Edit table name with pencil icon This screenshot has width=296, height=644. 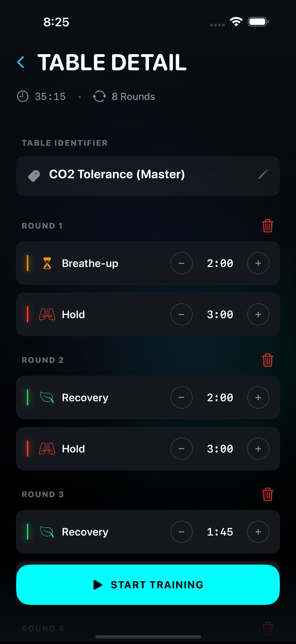pyautogui.click(x=263, y=174)
